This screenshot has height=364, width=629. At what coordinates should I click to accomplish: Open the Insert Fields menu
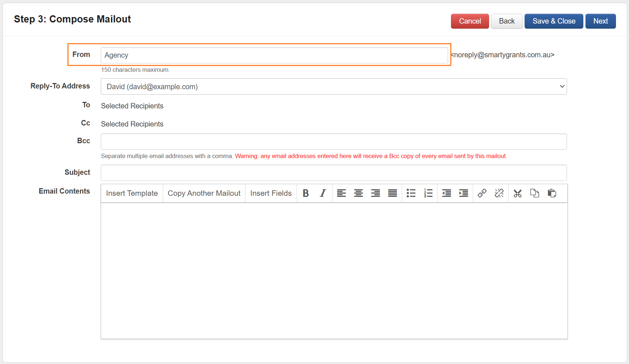tap(271, 193)
